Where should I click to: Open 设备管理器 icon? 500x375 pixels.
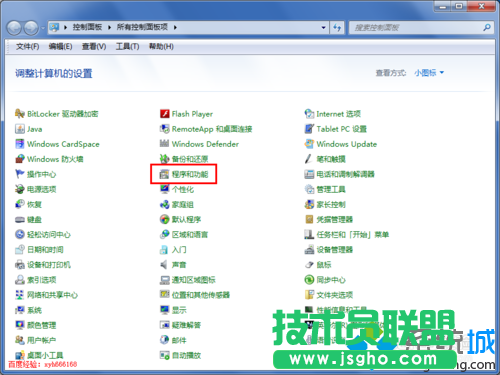pyautogui.click(x=309, y=250)
